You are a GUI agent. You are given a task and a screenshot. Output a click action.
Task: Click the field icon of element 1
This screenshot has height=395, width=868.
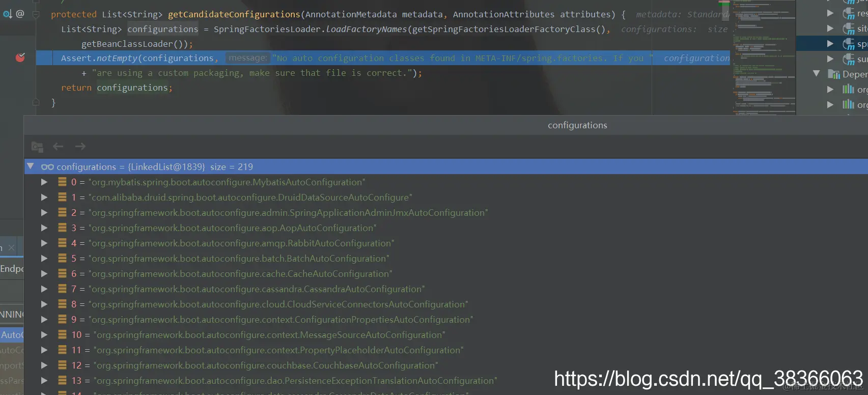(x=62, y=197)
